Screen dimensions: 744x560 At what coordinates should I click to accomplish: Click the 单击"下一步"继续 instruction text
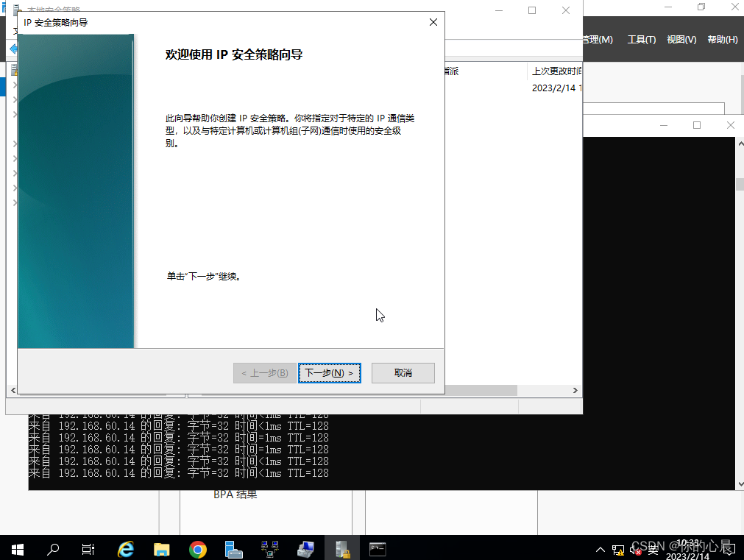click(x=204, y=276)
